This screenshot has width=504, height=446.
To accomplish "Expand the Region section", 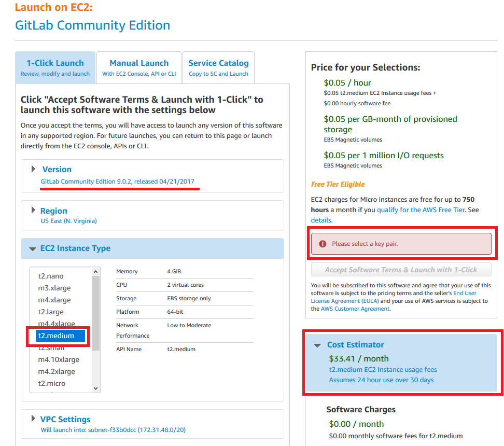I will [x=34, y=211].
